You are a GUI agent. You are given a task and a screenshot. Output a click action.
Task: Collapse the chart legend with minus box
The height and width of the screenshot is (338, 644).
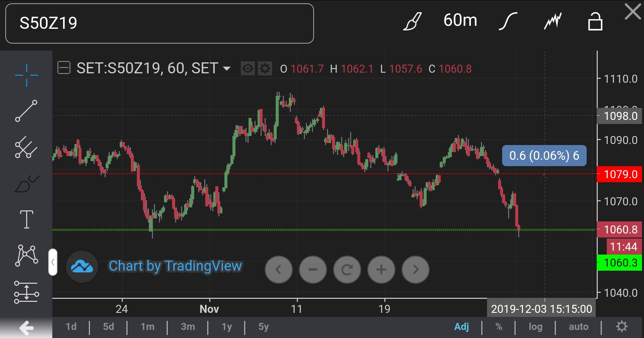click(64, 68)
